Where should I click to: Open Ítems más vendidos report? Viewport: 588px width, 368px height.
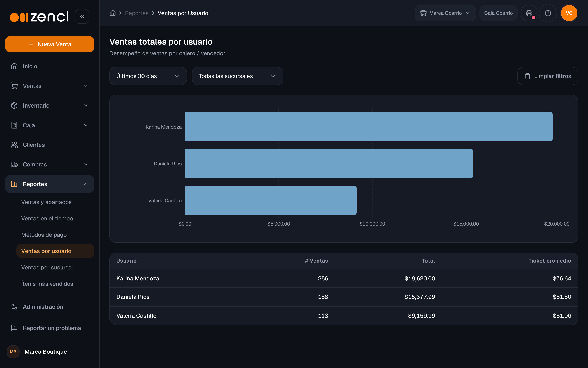coord(47,284)
